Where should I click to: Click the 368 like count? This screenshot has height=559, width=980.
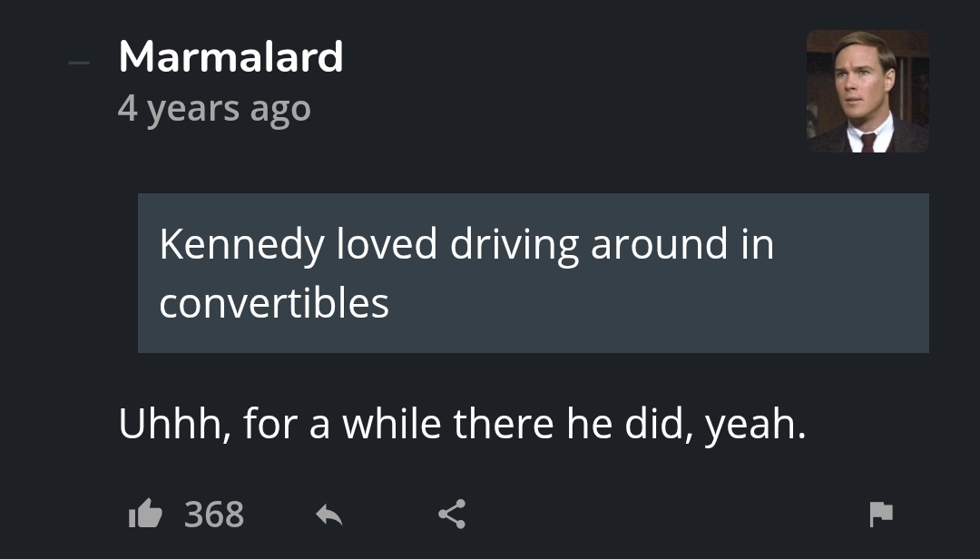click(214, 515)
